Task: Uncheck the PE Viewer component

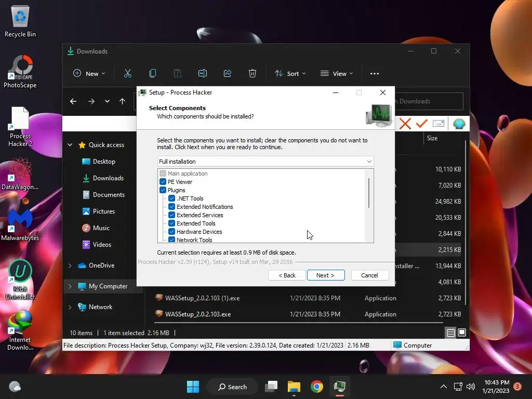Action: coord(163,182)
